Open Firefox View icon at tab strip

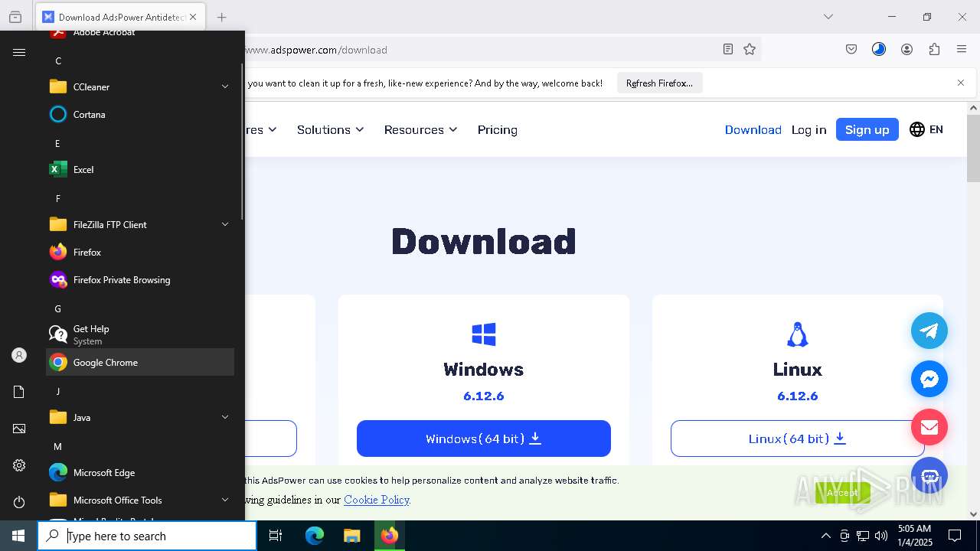(15, 17)
